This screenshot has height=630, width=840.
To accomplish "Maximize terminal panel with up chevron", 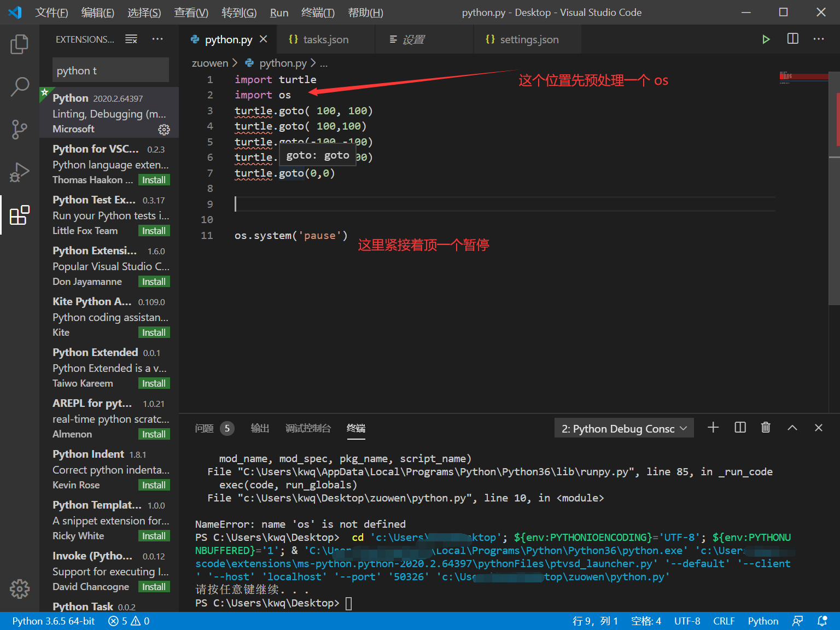I will pos(792,428).
